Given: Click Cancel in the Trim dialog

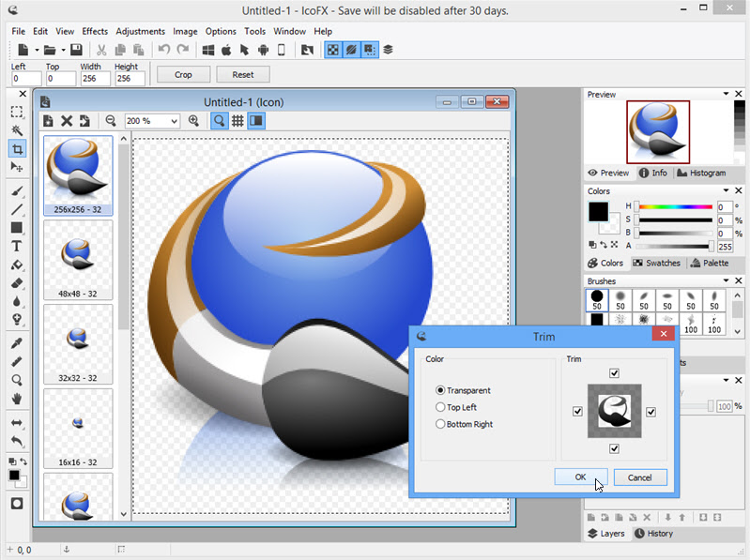Looking at the screenshot, I should click(640, 477).
